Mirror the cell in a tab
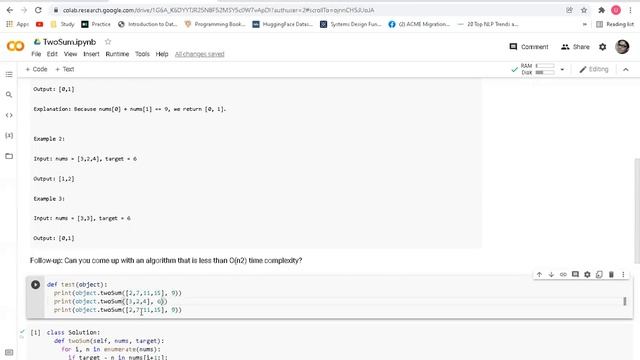Screen dimensions: 640x360 [x=599, y=275]
